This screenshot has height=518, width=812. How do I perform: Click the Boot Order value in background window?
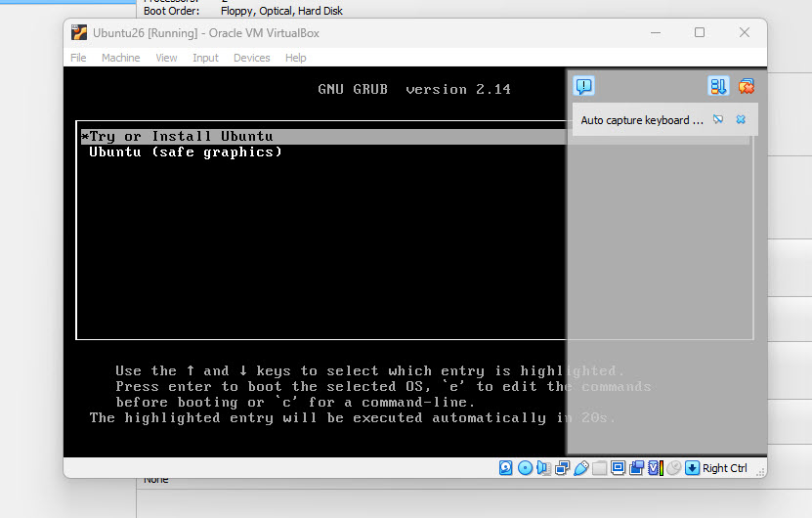coord(281,11)
